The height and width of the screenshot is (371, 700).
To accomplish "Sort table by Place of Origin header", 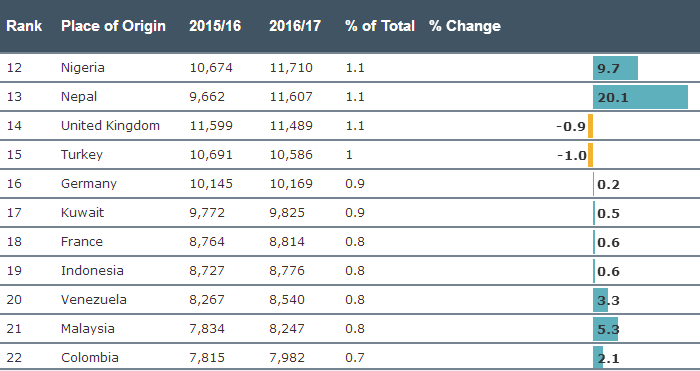I will pos(113,26).
